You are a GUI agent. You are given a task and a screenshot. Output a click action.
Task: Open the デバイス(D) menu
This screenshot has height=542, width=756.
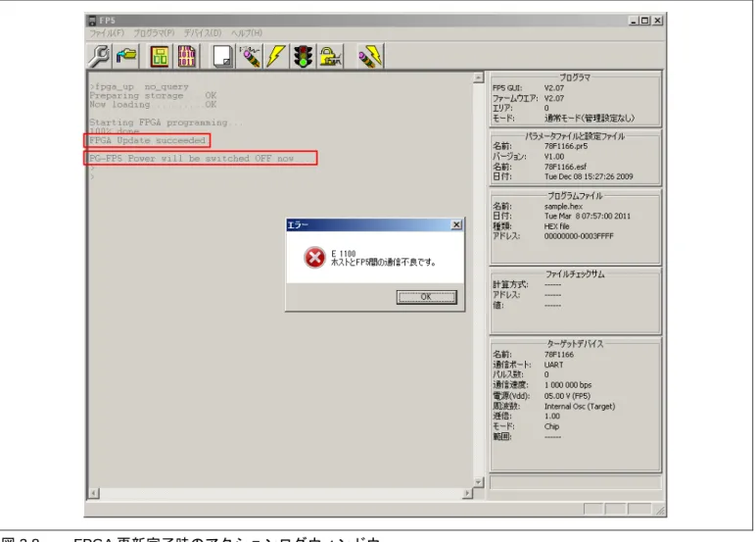coord(203,32)
